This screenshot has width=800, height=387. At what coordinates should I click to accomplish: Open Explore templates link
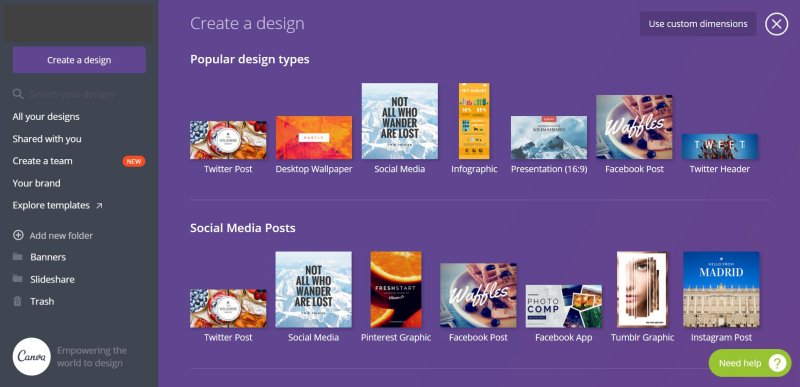pyautogui.click(x=51, y=205)
